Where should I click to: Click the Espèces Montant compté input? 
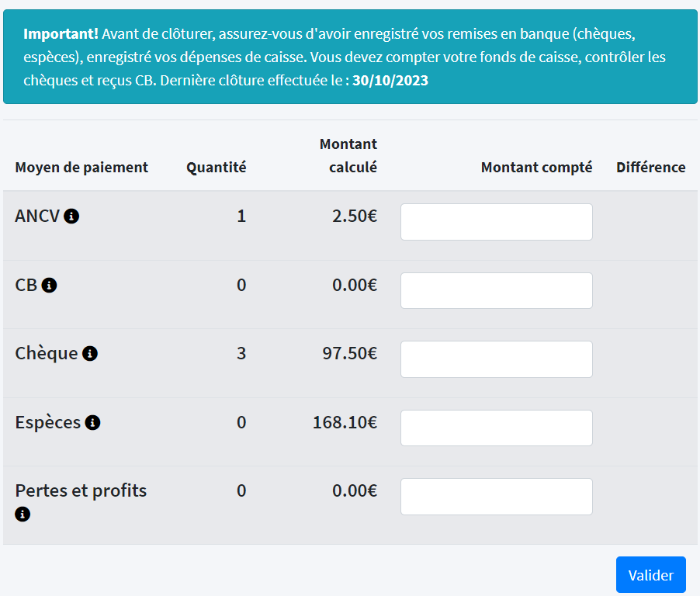[x=497, y=428]
